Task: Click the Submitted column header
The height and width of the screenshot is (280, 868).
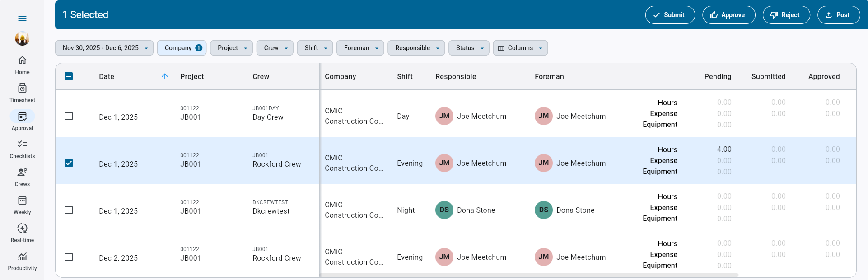Action: click(x=769, y=76)
